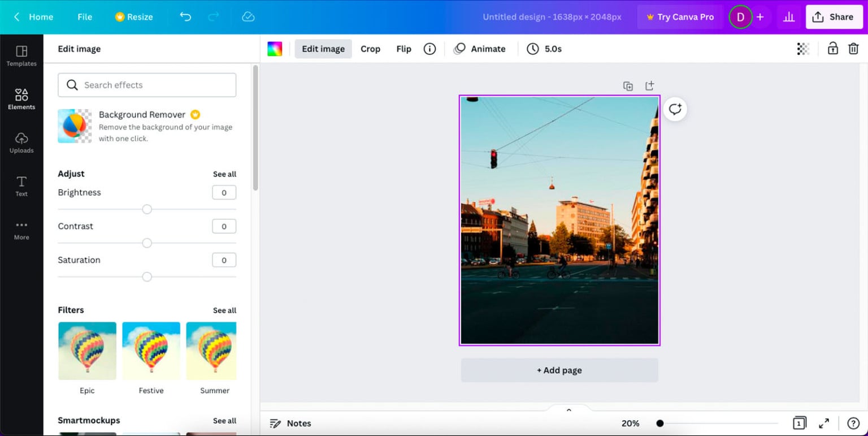
Task: Add a page using the icon above the canvas
Action: point(649,85)
